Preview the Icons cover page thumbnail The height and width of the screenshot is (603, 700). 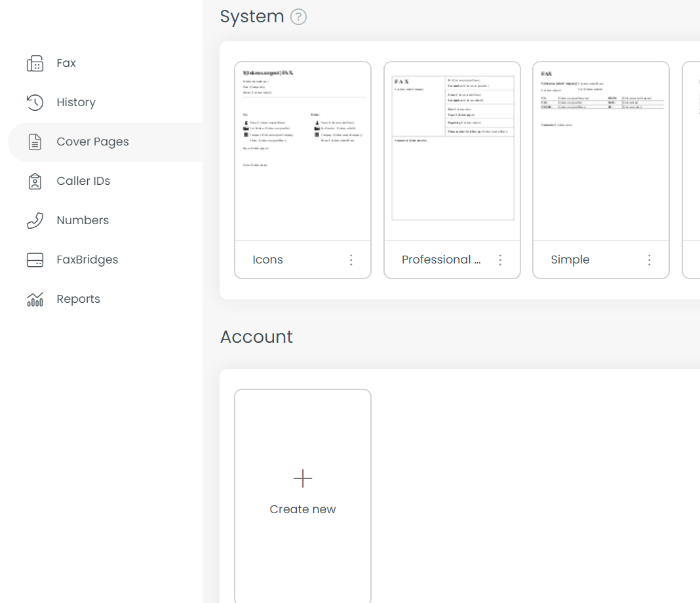coord(303,151)
